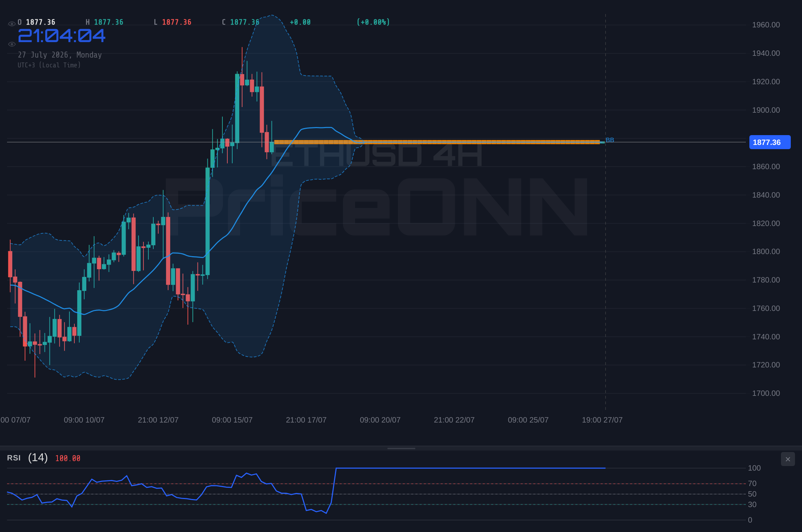802x532 pixels.
Task: Click the 1840.00 price axis label
Action: pos(766,195)
